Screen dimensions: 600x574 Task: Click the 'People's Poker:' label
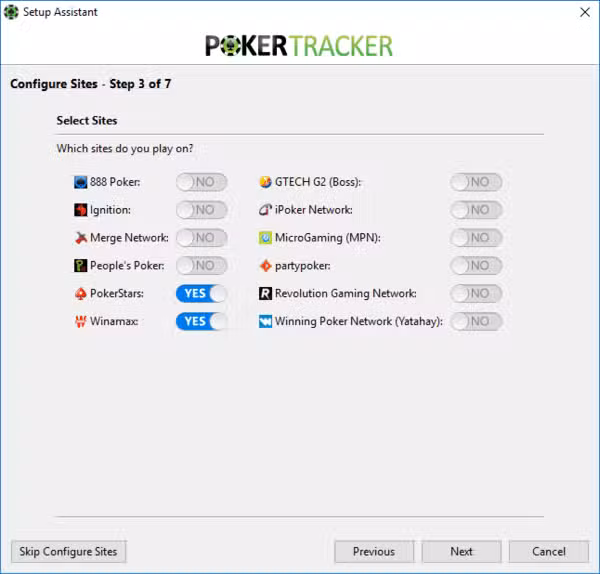click(x=127, y=266)
